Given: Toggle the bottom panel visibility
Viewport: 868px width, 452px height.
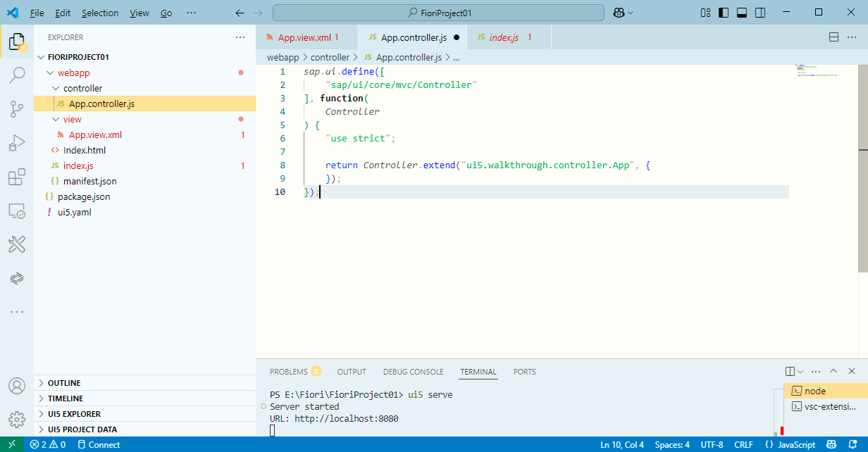Looking at the screenshot, I should [x=742, y=13].
